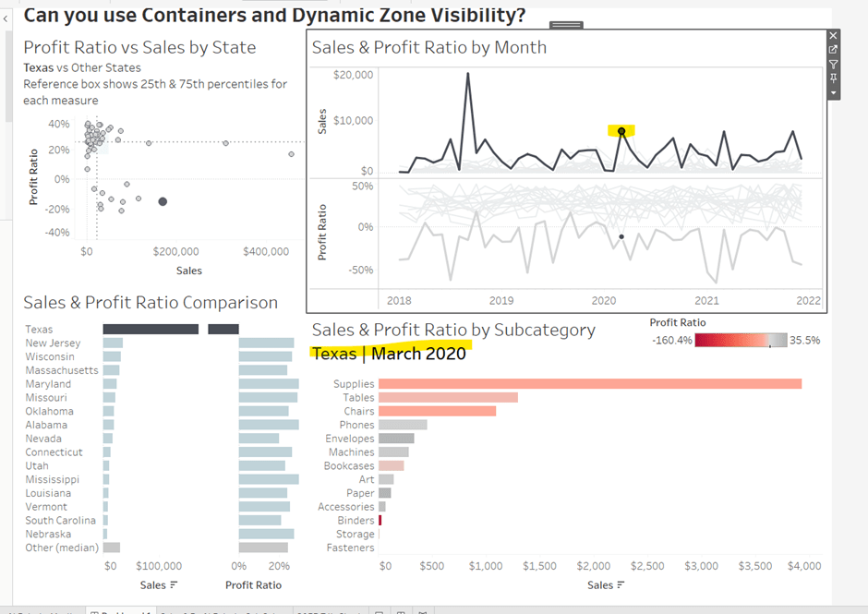Collapse the left side pane chevron
The height and width of the screenshot is (614, 868).
click(x=6, y=18)
